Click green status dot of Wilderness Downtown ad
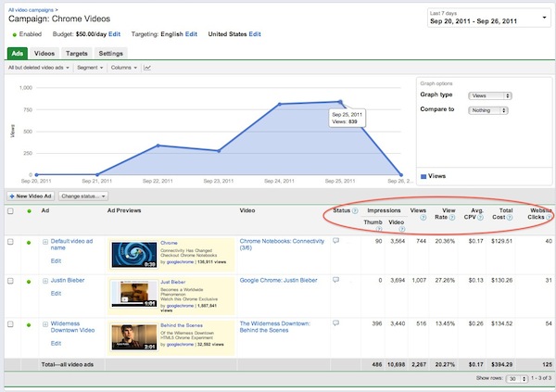This screenshot has height=392, width=556. pos(29,325)
